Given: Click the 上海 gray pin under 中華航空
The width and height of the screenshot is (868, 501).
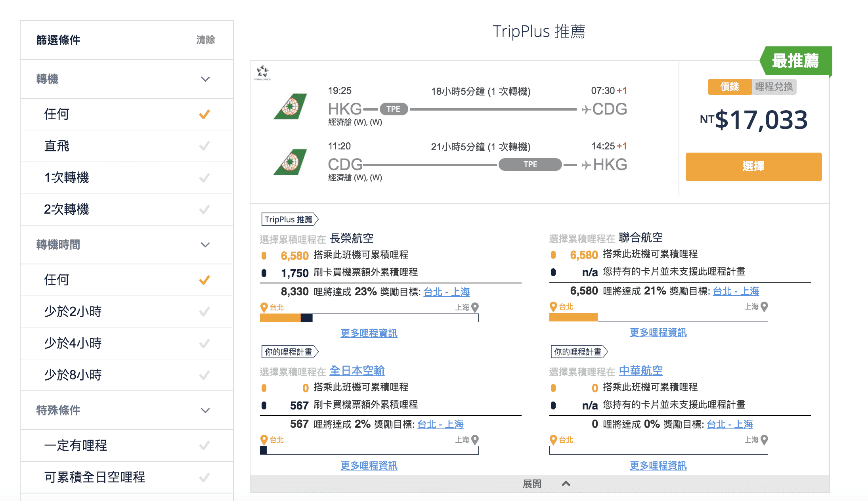Looking at the screenshot, I should [x=764, y=440].
